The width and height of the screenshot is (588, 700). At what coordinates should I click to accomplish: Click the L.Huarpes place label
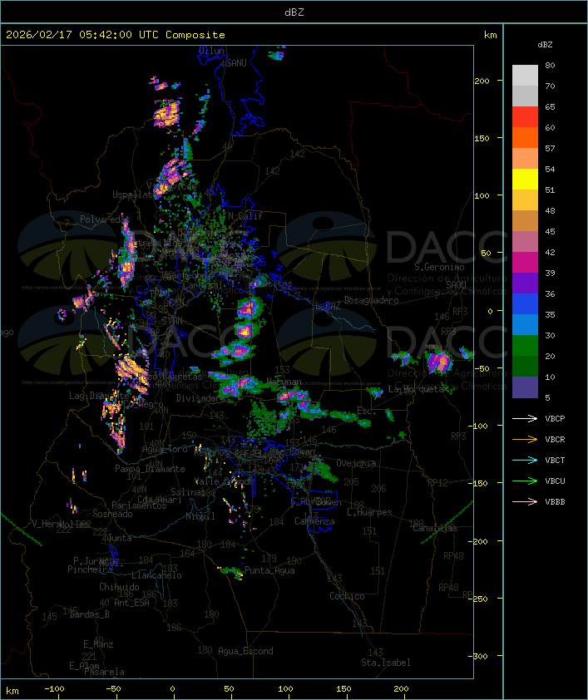coord(369,512)
